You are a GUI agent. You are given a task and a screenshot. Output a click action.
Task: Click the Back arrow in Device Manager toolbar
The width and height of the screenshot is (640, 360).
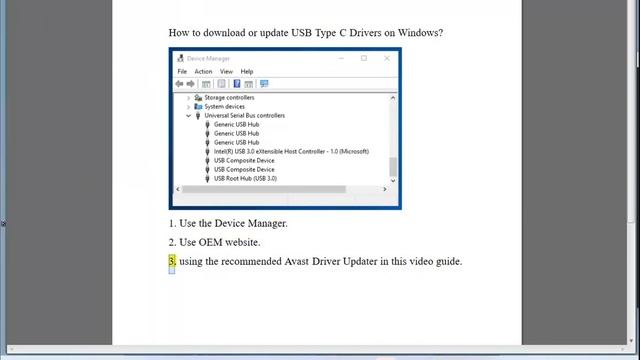pos(179,84)
